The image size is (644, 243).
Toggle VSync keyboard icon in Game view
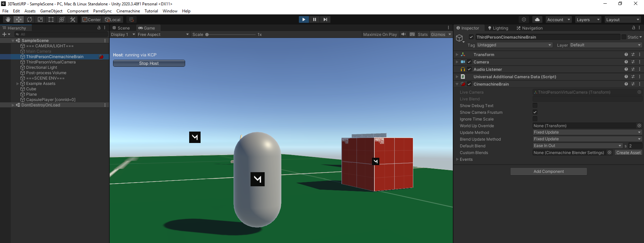[x=412, y=34]
